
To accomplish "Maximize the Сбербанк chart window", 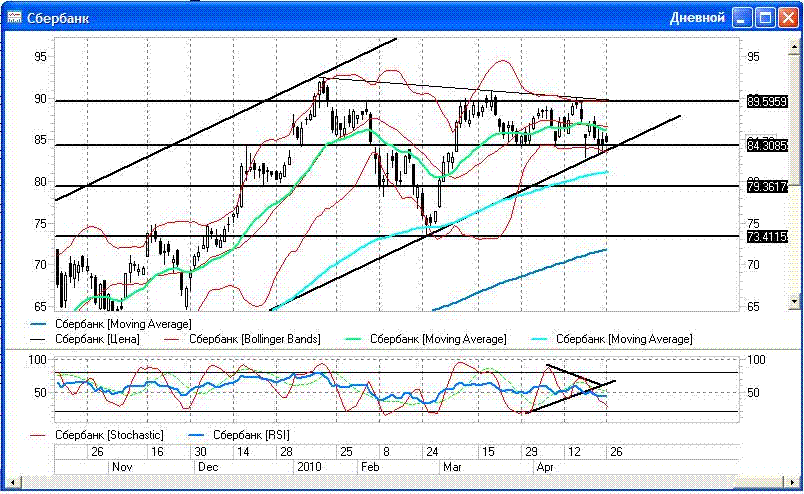I will 766,18.
